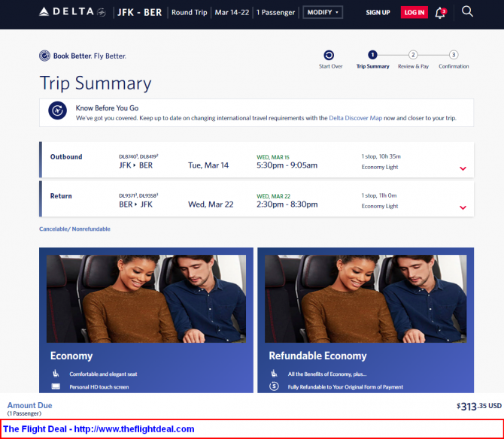Click the Delta logo in header
504x439 pixels.
(72, 12)
